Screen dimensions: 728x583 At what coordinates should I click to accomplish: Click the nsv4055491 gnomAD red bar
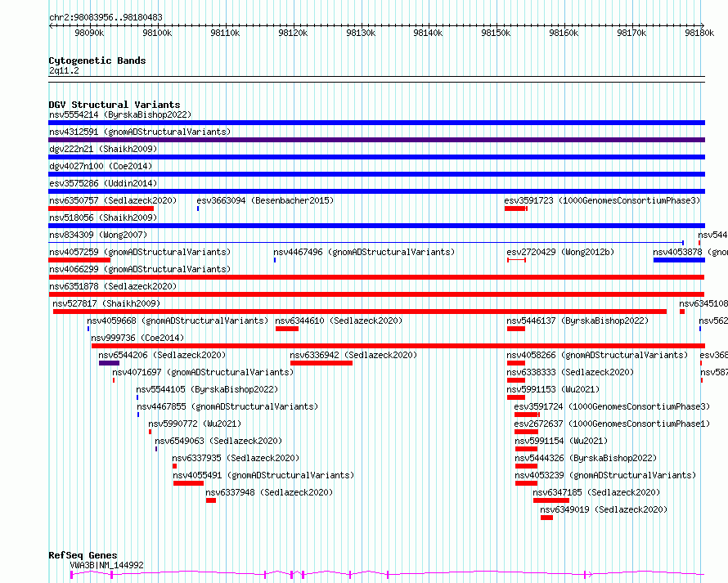tap(188, 483)
